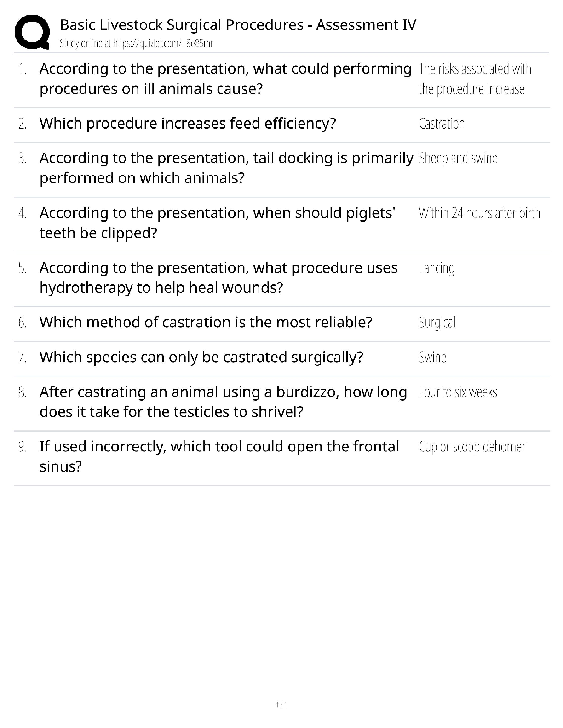The image size is (563, 728).
Task: Click the 'Lancing' answer
Action: coord(437,268)
